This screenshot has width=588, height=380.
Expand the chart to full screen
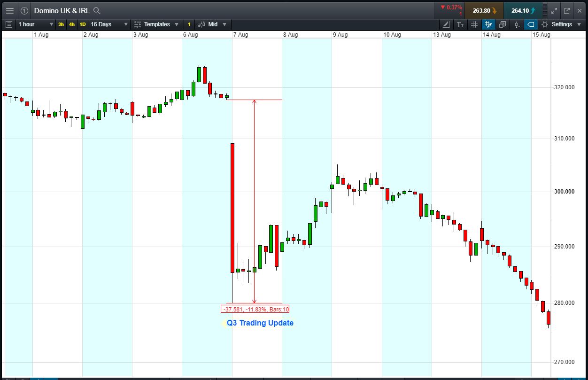click(x=554, y=10)
